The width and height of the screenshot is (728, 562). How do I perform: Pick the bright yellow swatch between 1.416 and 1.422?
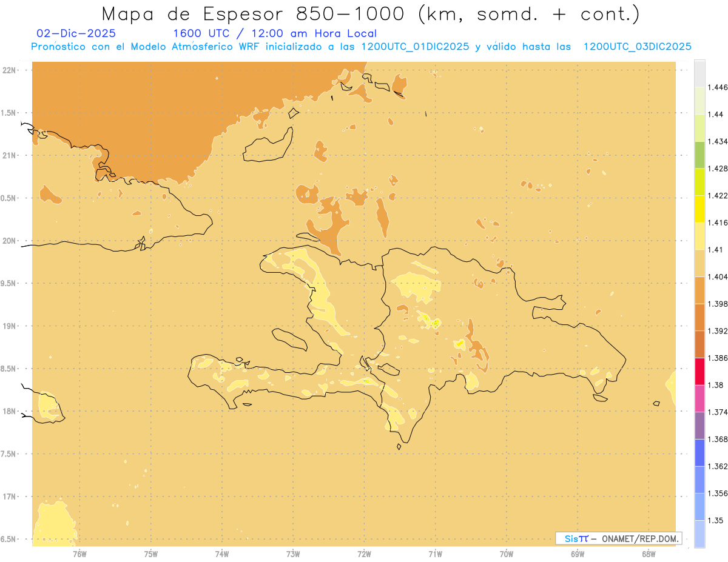tap(699, 209)
